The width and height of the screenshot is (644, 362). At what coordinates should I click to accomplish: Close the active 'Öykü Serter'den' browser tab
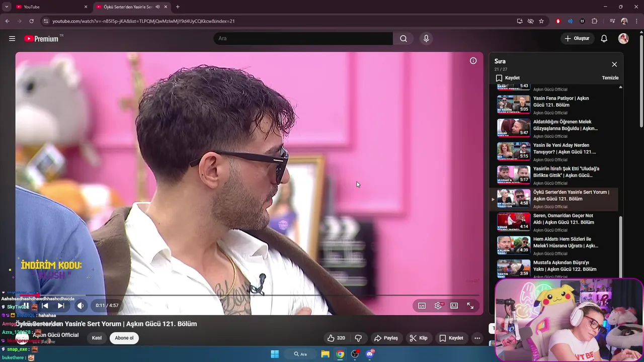[x=165, y=7]
